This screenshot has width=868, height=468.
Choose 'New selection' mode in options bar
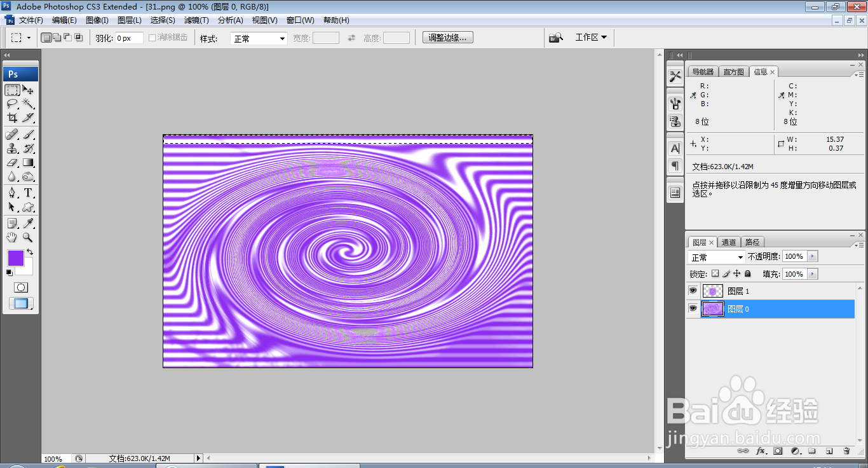pos(46,38)
